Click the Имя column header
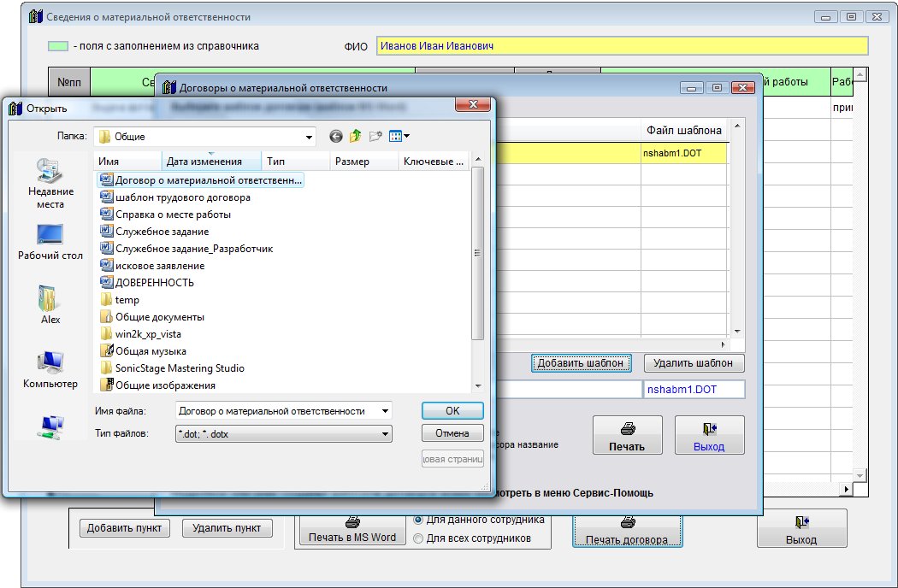 [x=127, y=161]
